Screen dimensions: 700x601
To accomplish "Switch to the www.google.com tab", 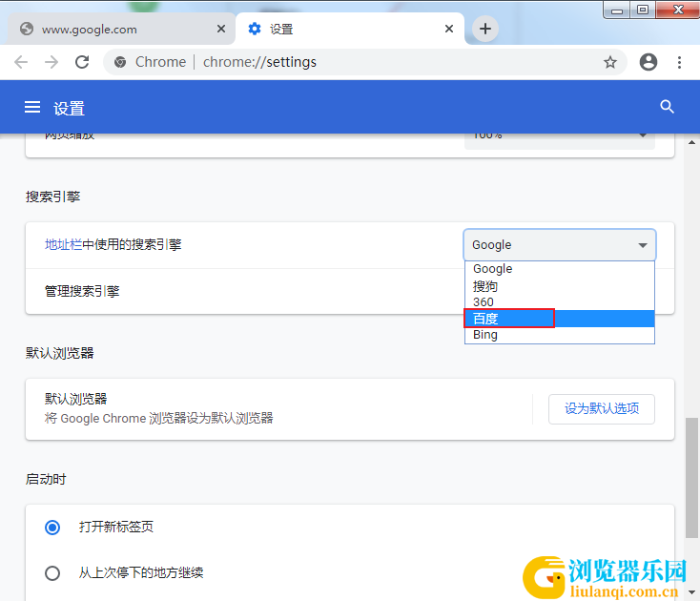I will (x=121, y=29).
